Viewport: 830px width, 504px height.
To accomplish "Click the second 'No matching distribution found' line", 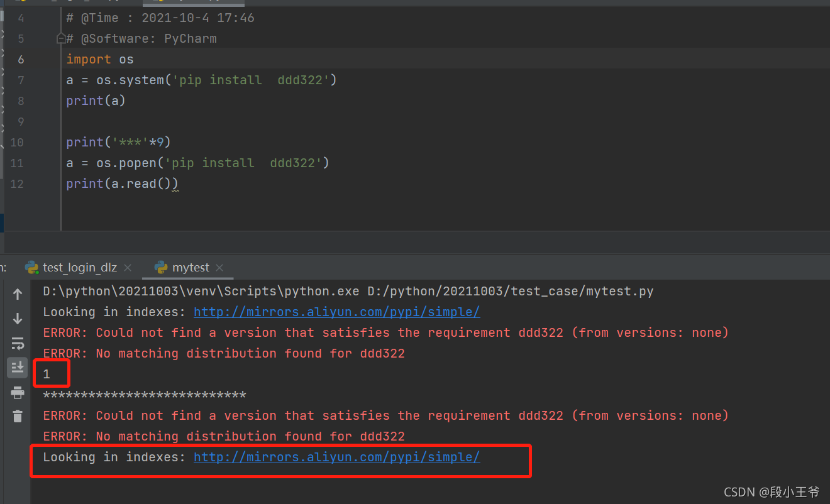I will click(x=224, y=437).
